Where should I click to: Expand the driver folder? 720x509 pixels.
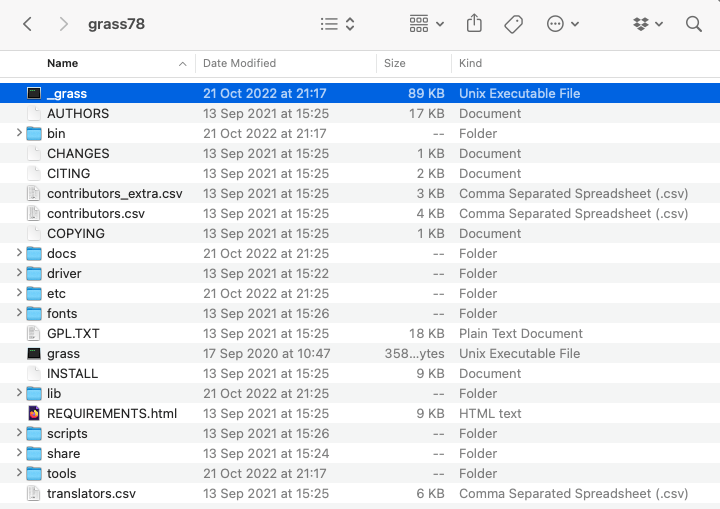(19, 273)
